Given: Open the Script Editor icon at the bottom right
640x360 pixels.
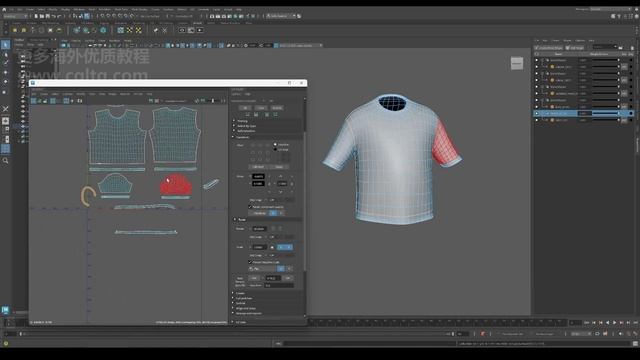Looking at the screenshot, I should click(x=636, y=344).
